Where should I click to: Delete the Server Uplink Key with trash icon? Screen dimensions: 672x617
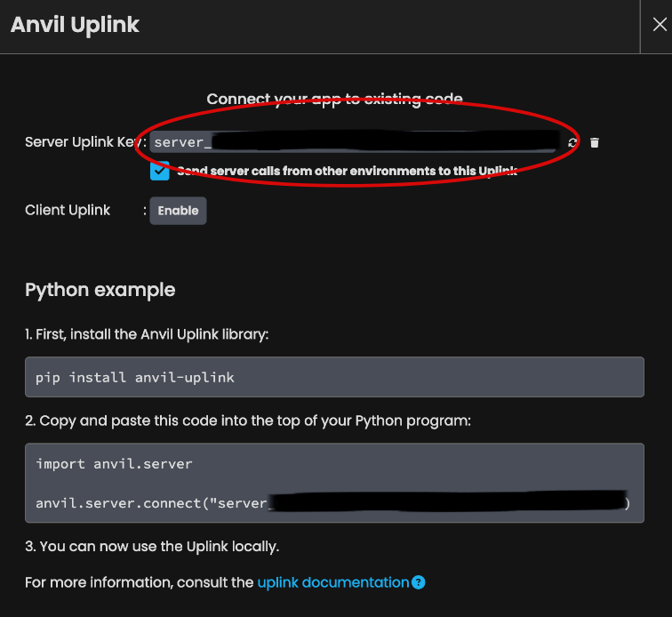(595, 142)
